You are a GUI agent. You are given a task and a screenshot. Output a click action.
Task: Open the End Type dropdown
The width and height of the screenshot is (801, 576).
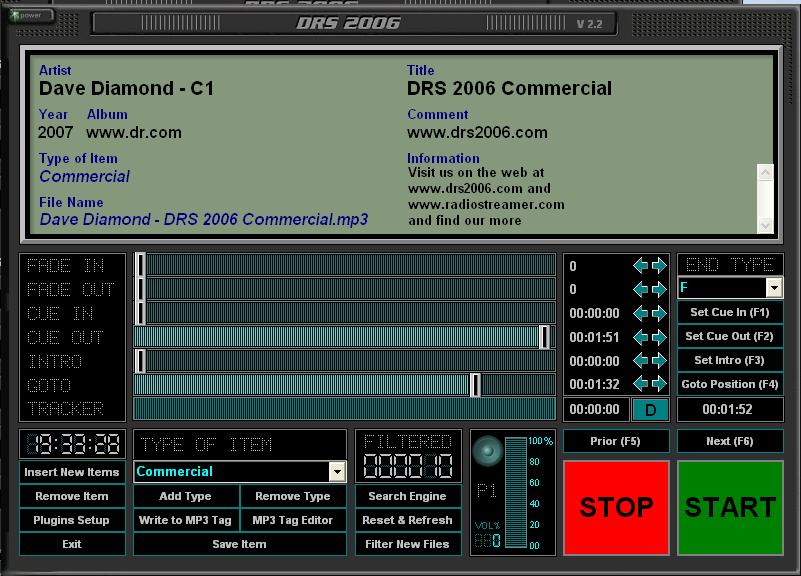coord(774,288)
